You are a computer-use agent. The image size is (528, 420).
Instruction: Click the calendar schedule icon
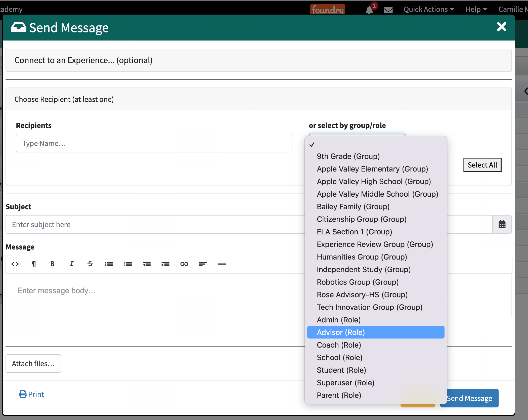pyautogui.click(x=502, y=224)
